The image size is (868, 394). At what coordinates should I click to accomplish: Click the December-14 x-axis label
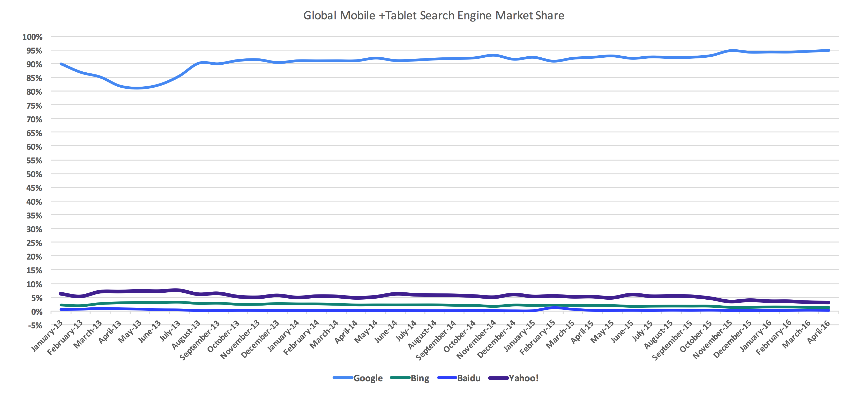point(496,339)
